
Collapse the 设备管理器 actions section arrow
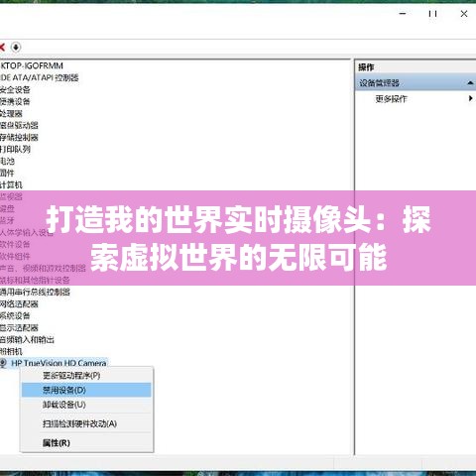470,83
